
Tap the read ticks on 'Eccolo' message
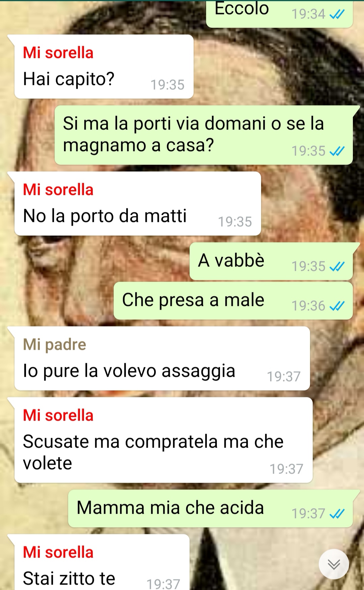pos(337,14)
